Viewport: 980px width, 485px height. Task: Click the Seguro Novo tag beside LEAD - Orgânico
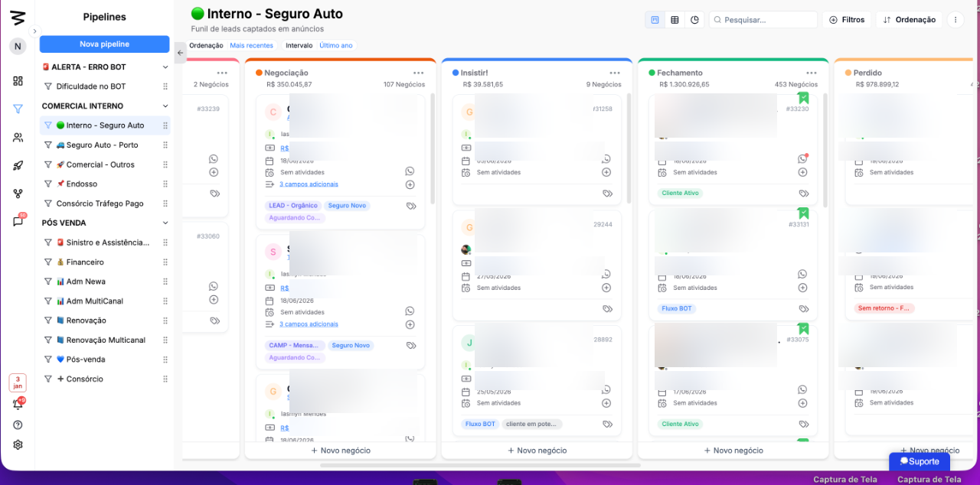(348, 206)
